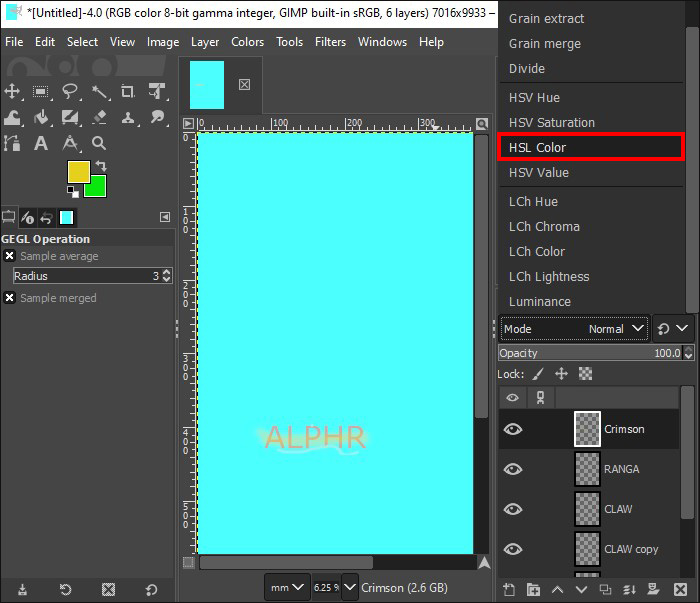Toggle Sample average checkbox
The height and width of the screenshot is (603, 700).
(9, 256)
